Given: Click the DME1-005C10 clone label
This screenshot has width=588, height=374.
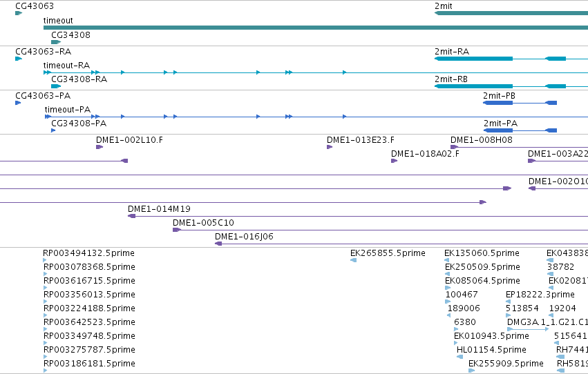Looking at the screenshot, I should pos(203,223).
